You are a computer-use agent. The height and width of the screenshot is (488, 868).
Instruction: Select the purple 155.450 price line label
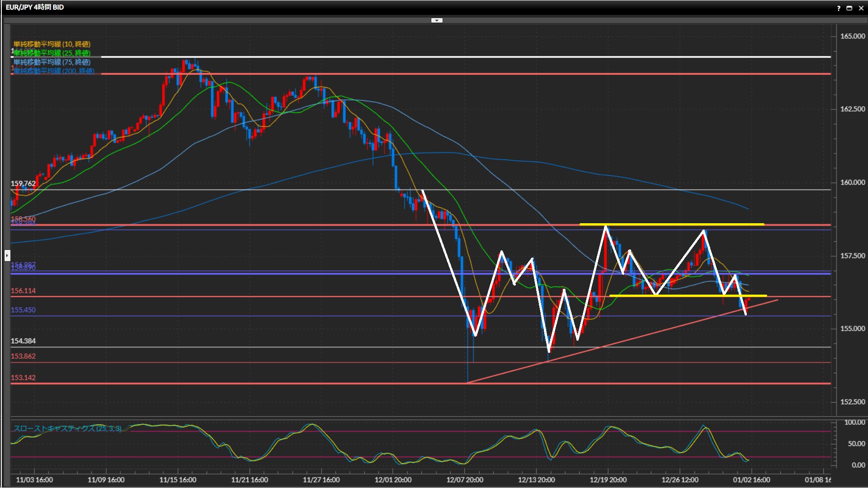point(23,310)
